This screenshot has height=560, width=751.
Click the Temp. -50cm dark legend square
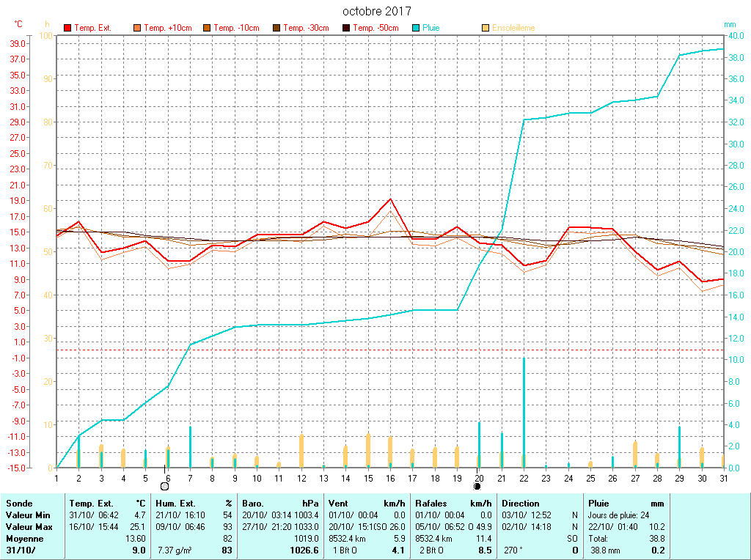point(347,28)
